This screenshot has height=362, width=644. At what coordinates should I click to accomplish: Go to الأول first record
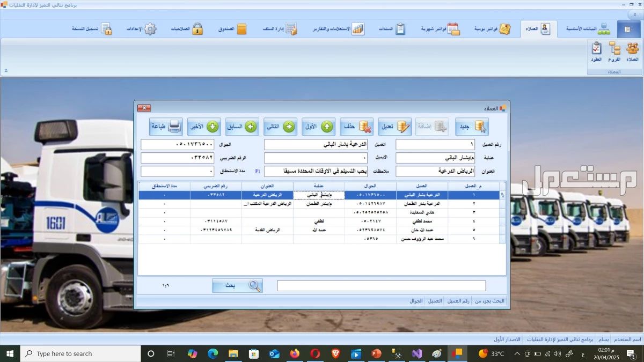(x=319, y=127)
